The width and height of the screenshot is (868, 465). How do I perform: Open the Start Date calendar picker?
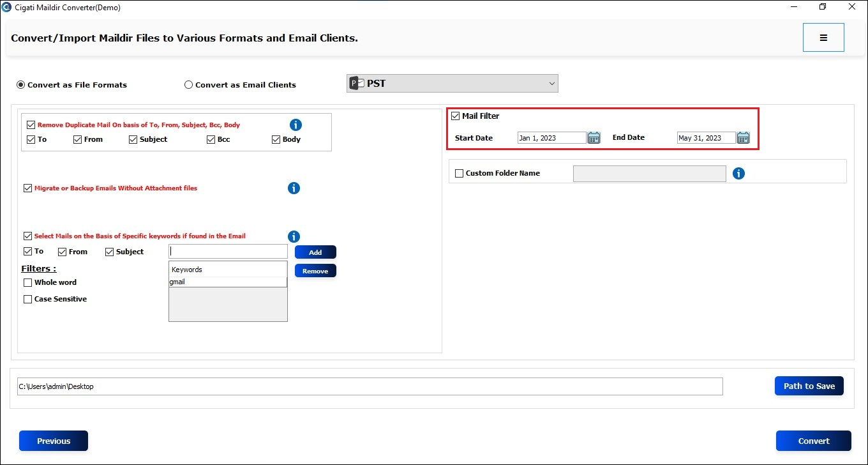[x=594, y=138]
